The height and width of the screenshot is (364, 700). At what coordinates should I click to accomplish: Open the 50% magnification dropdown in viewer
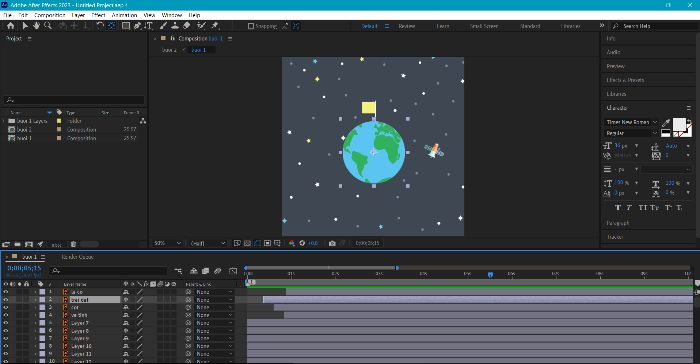tap(167, 243)
